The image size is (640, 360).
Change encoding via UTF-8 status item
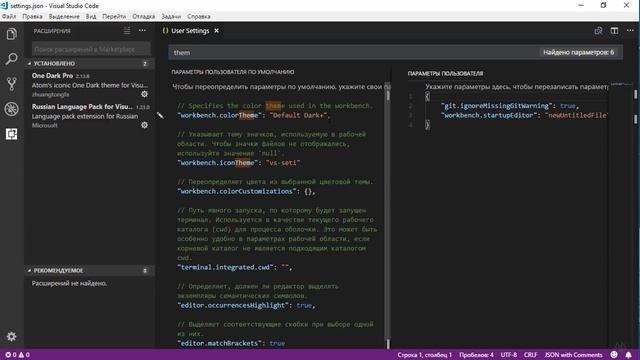tap(509, 355)
